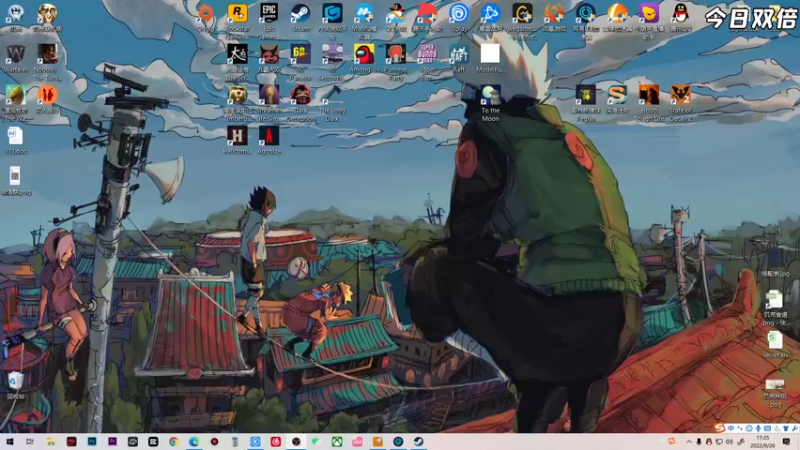Select the Hobo Tough Life shortcut
800x450 pixels.
pos(649,95)
